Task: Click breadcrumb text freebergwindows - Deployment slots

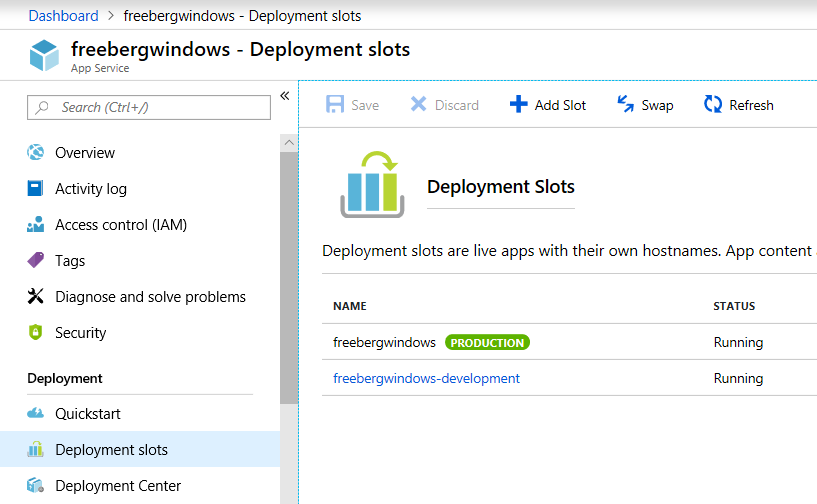Action: coord(242,16)
